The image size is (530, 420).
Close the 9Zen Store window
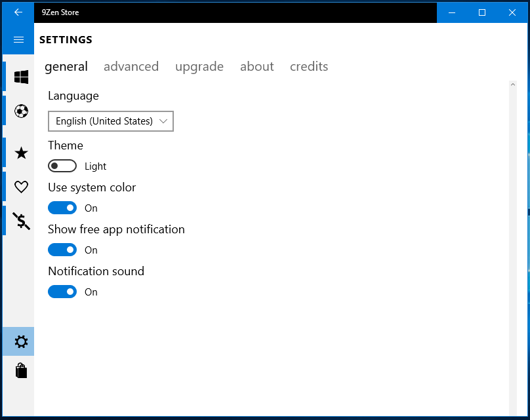point(512,13)
